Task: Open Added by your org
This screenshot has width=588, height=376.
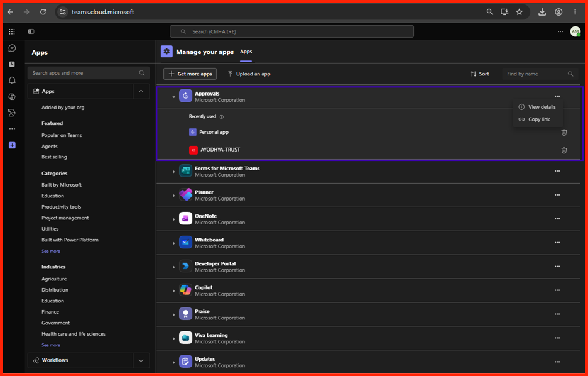Action: pyautogui.click(x=63, y=108)
